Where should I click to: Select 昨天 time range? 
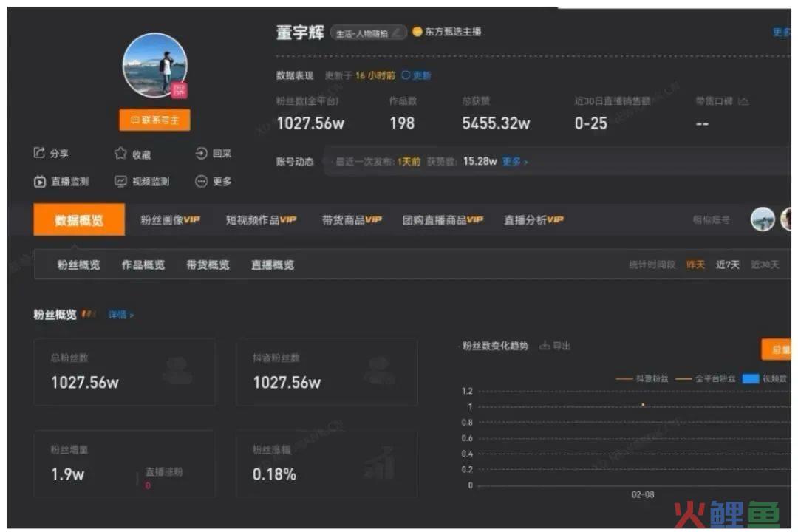[695, 265]
